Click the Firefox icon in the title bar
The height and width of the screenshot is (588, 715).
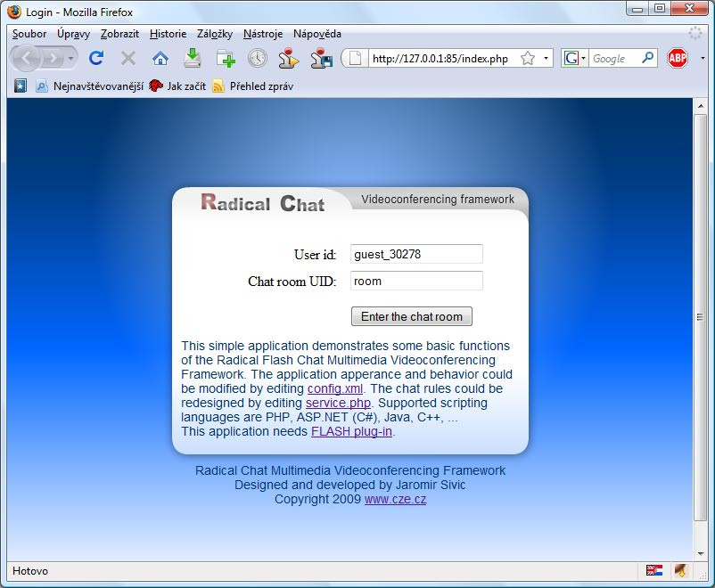coord(14,12)
